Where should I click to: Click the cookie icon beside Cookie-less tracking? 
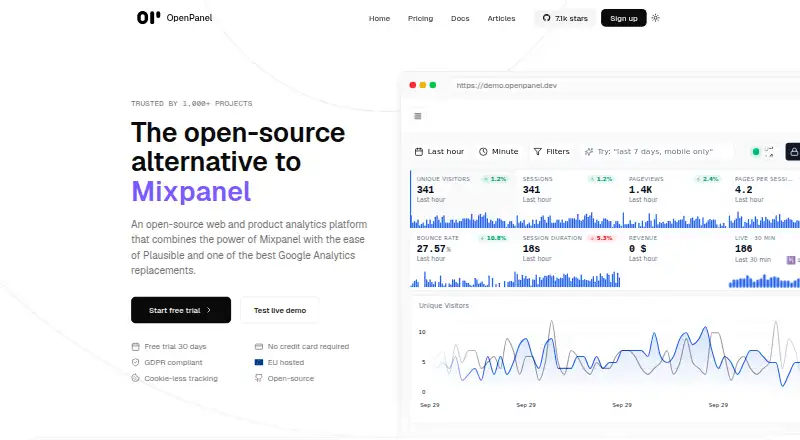pyautogui.click(x=135, y=378)
